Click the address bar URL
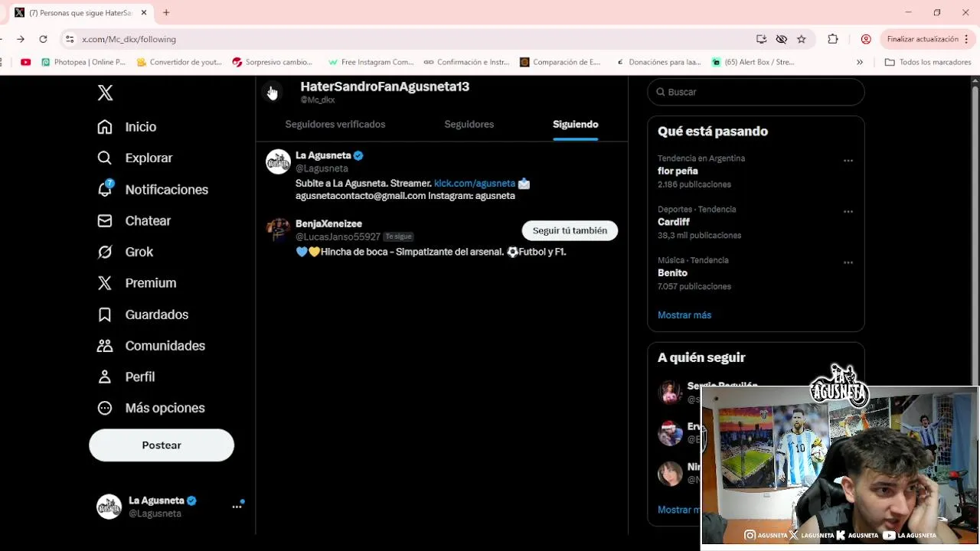This screenshot has height=551, width=980. (129, 39)
